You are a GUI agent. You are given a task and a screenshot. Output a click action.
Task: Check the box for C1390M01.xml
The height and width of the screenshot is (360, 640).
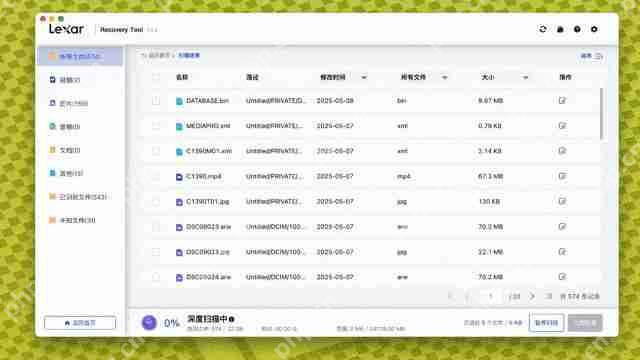[x=156, y=151]
